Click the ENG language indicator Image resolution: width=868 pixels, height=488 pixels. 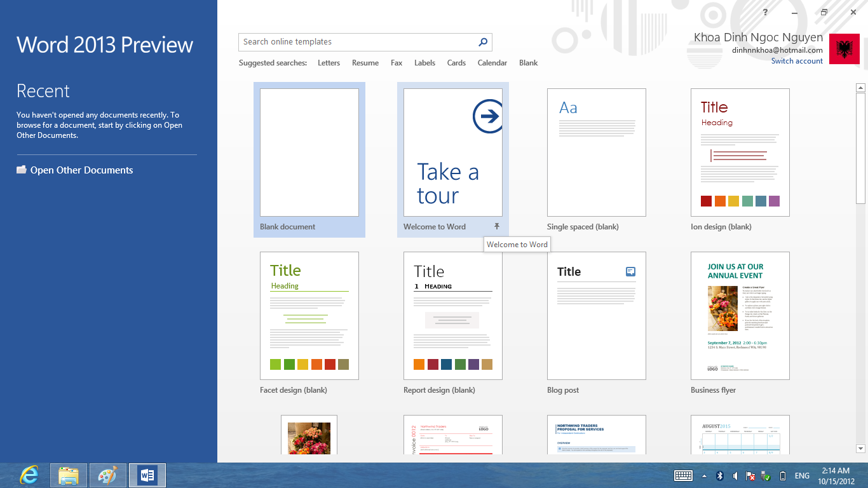[802, 476]
